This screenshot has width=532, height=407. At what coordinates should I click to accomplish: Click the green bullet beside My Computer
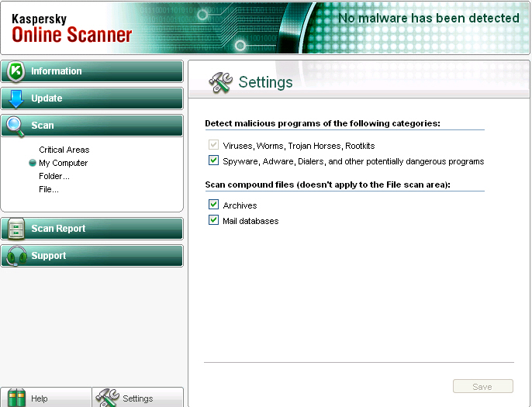[x=33, y=163]
